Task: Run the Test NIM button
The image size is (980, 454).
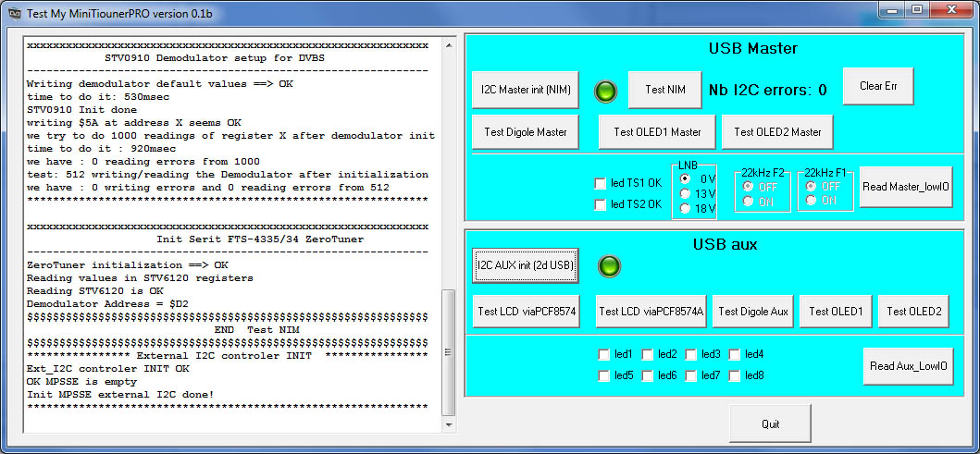Action: (665, 90)
